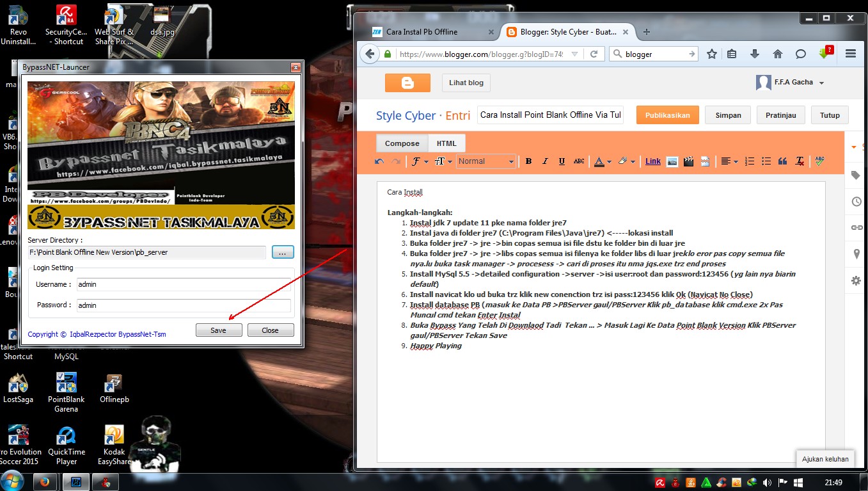This screenshot has height=491, width=868.
Task: Go to the Firefox home page
Action: pyautogui.click(x=778, y=54)
